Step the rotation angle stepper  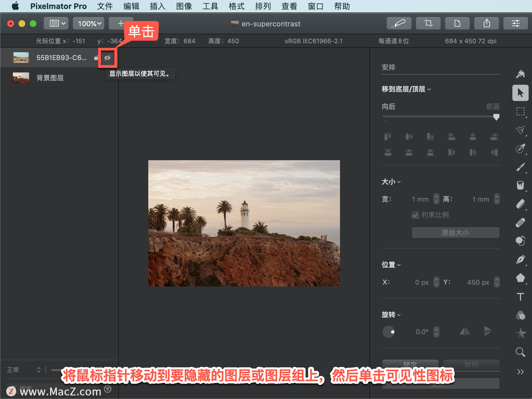click(x=436, y=332)
